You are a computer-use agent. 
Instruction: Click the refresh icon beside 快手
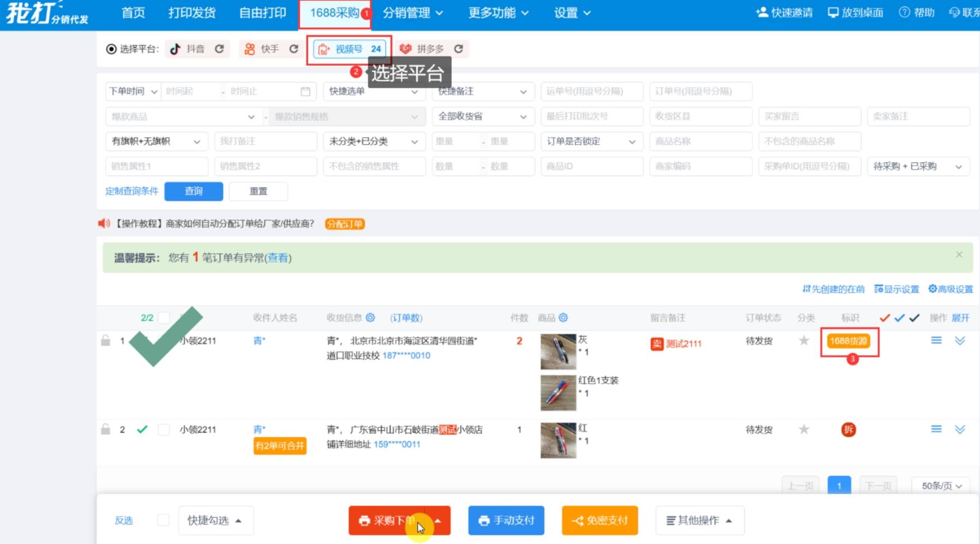click(x=294, y=49)
